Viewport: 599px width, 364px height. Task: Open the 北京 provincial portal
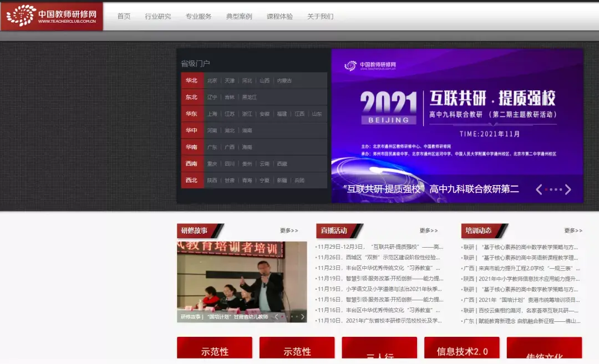coord(212,81)
